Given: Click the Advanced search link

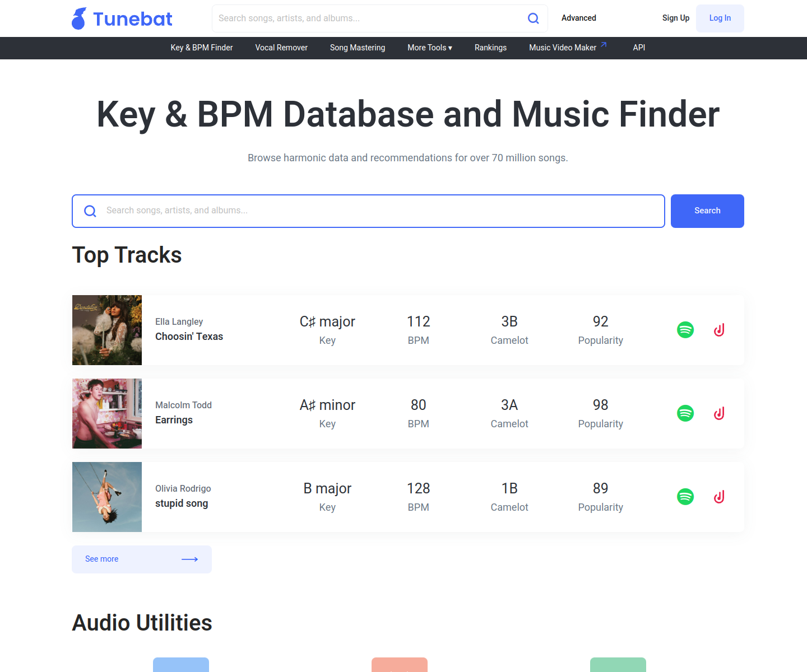Looking at the screenshot, I should coord(579,18).
